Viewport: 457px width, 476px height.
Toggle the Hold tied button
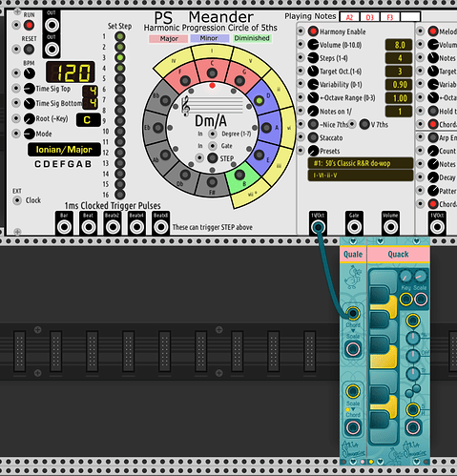433,111
